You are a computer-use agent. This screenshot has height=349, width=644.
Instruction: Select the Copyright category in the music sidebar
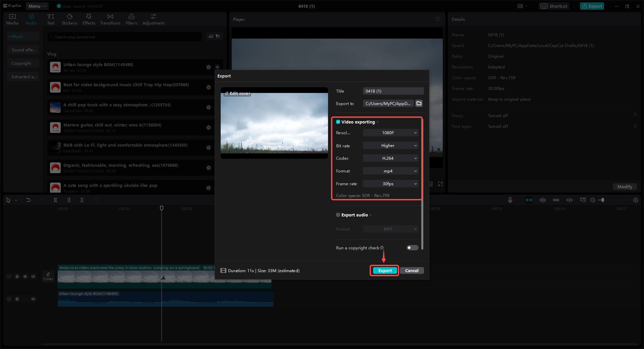pyautogui.click(x=21, y=63)
